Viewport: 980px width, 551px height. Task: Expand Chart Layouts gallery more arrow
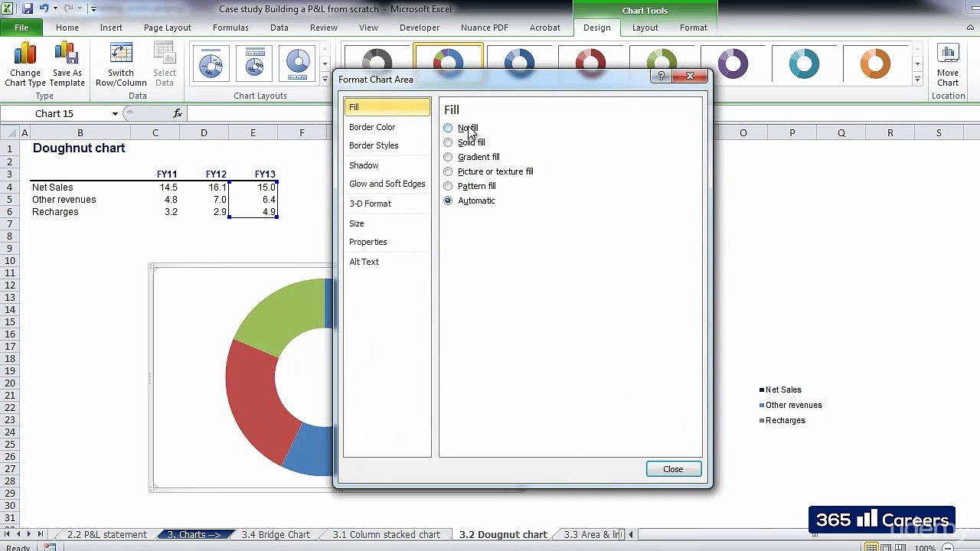point(325,79)
